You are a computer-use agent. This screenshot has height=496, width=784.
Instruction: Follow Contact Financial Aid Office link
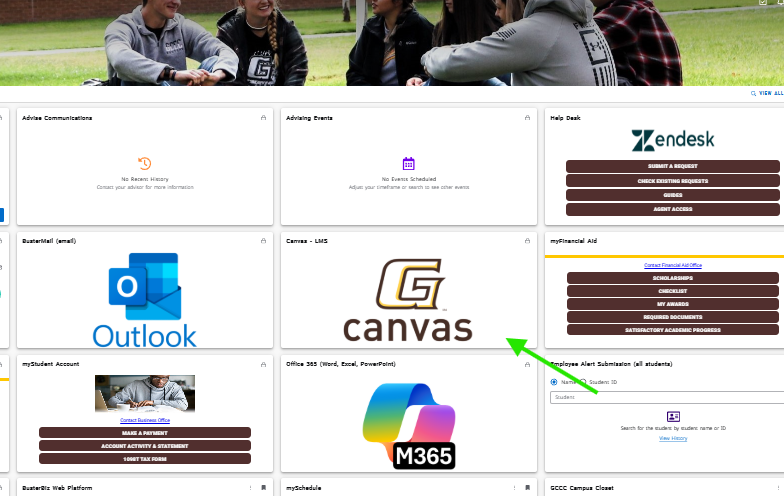(x=672, y=266)
